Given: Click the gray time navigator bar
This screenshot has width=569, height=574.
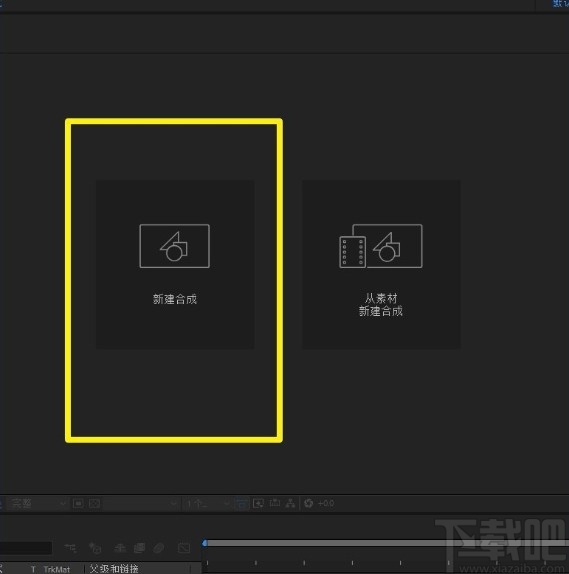Looking at the screenshot, I should [x=388, y=544].
